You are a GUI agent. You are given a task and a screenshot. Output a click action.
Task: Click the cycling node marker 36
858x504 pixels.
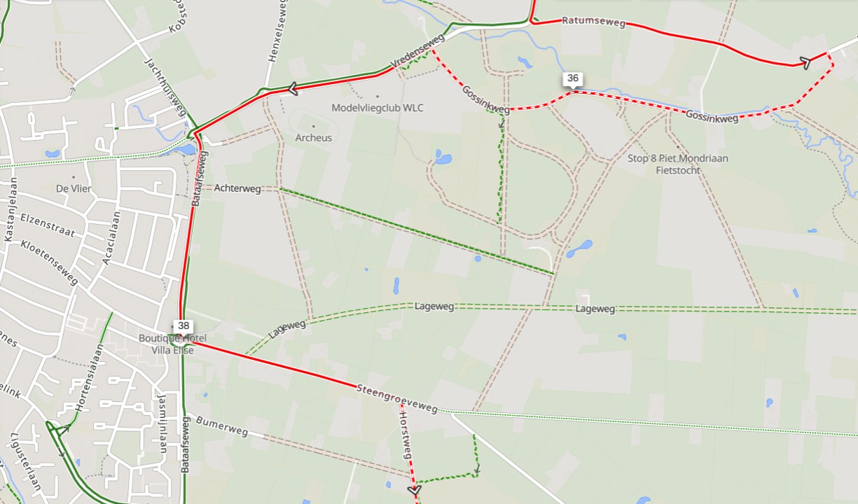tap(573, 78)
